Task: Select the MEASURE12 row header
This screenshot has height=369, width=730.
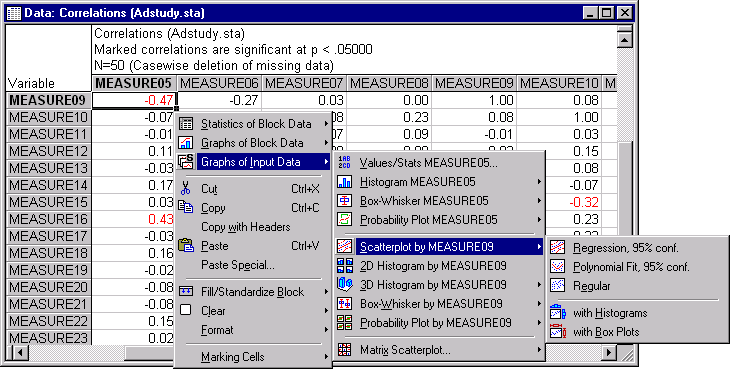Action: click(x=48, y=151)
